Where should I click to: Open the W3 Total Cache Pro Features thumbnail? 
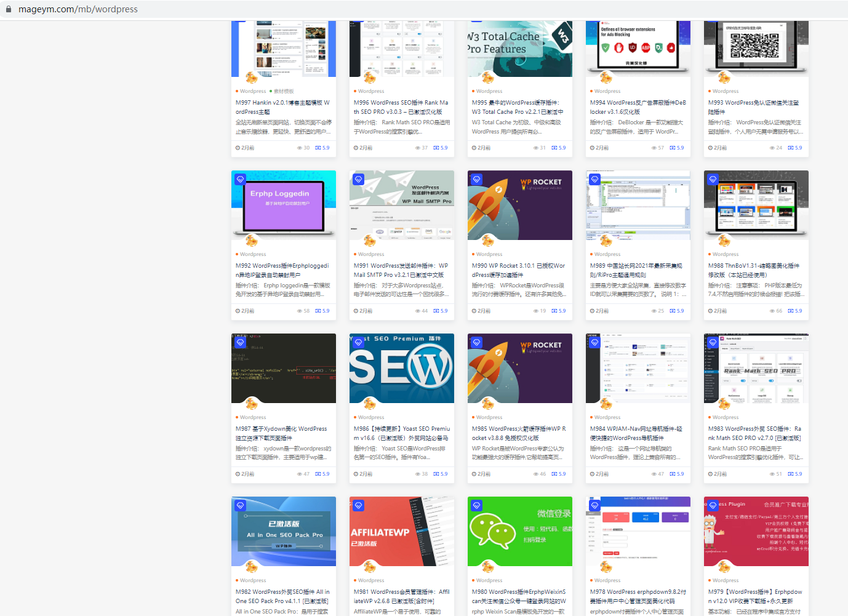point(520,49)
